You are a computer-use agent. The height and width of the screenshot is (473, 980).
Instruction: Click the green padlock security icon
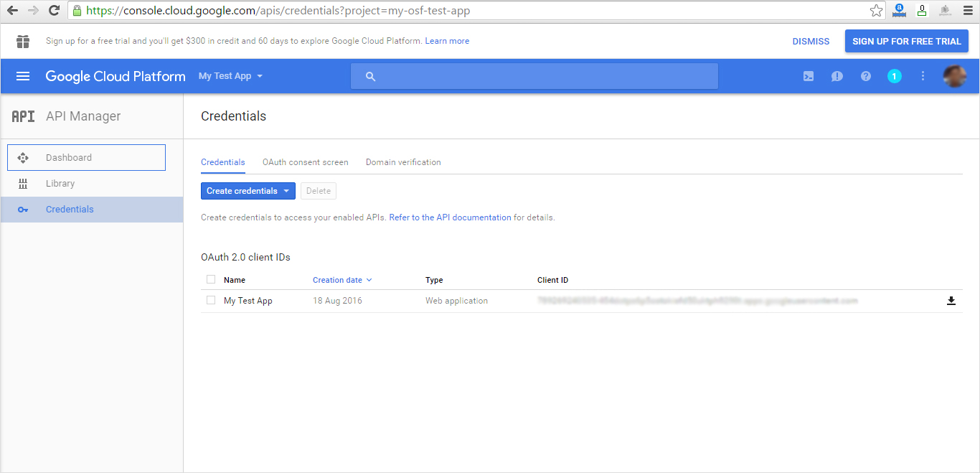coord(77,11)
